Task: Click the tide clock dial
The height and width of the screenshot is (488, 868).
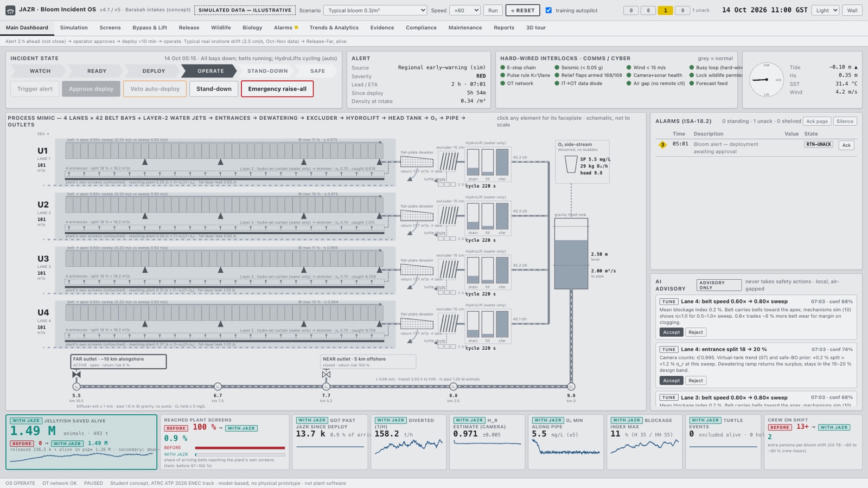Action: point(767,80)
